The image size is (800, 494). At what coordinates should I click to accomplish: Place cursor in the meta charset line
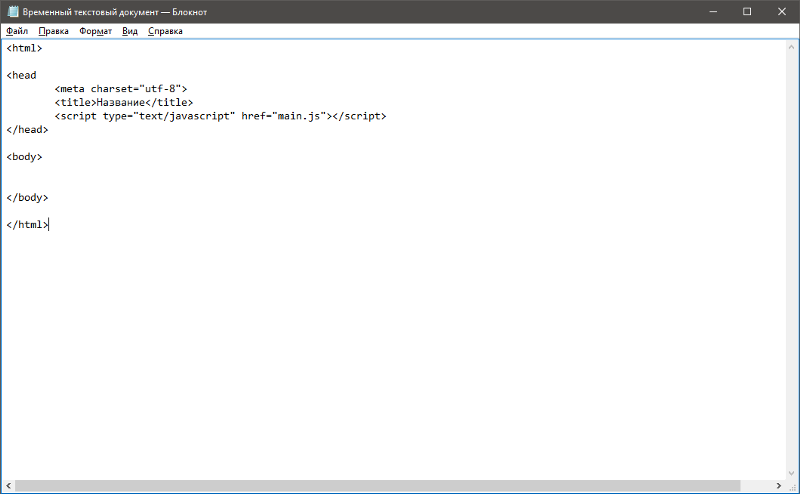[x=120, y=89]
